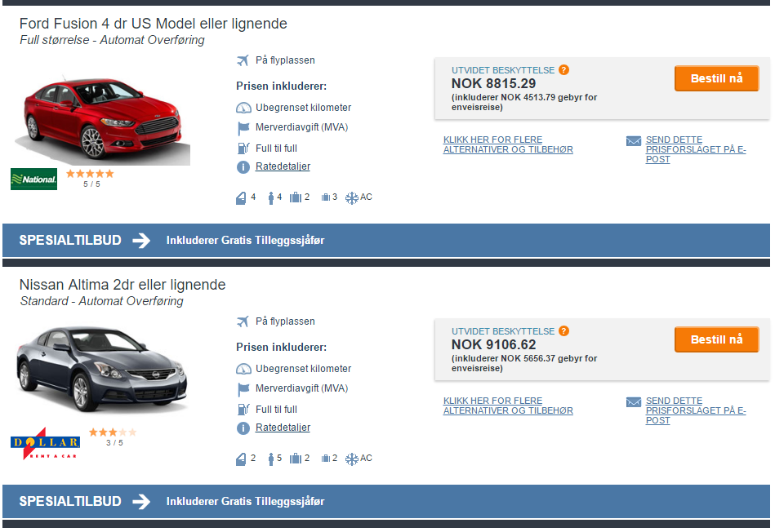This screenshot has height=532, width=775.
Task: Click the orange help icon on Ford Fusion price
Action: click(564, 69)
